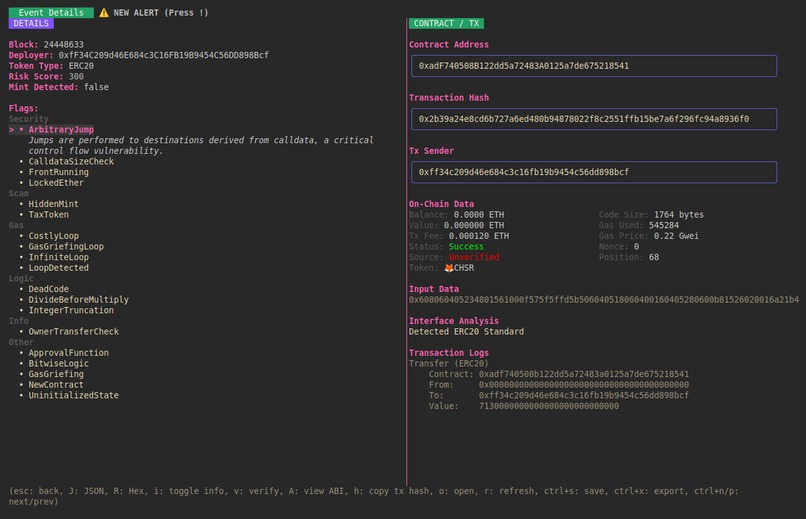This screenshot has height=519, width=806.
Task: Select the GasGriefing flag
Action: [56, 374]
